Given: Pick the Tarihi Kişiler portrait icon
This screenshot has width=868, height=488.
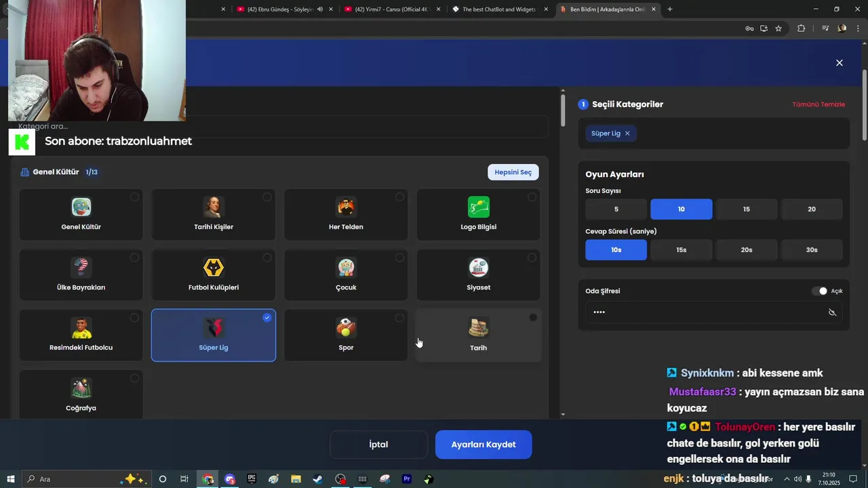Looking at the screenshot, I should [x=214, y=207].
